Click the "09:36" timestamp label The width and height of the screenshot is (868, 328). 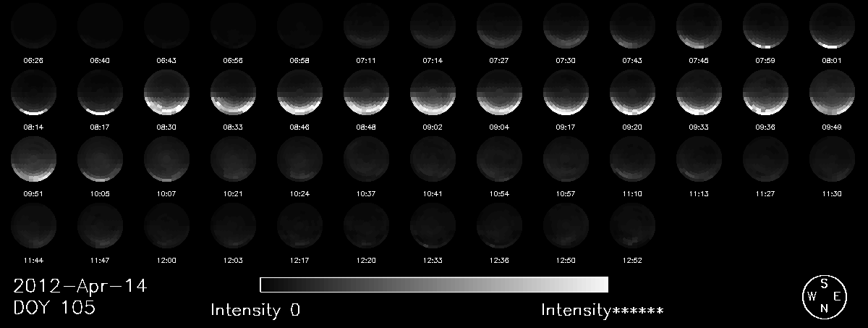point(766,126)
